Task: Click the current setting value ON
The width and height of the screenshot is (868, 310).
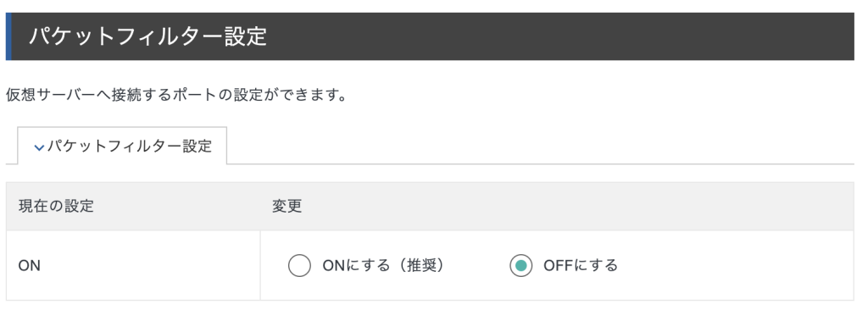Action: coord(30,266)
